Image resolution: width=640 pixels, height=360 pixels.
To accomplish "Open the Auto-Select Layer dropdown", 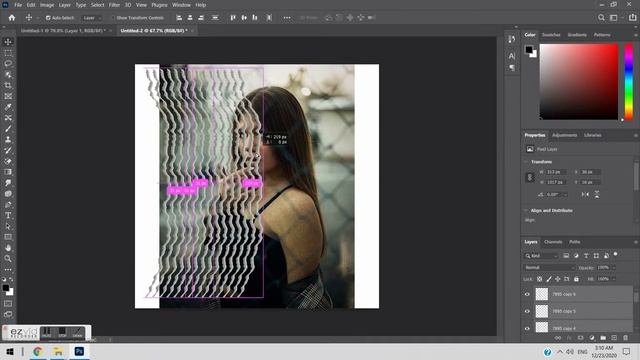I will tap(92, 18).
